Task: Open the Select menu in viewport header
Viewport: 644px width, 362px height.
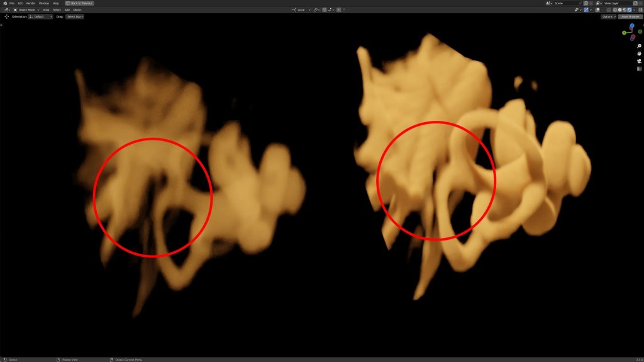Action: [x=57, y=10]
